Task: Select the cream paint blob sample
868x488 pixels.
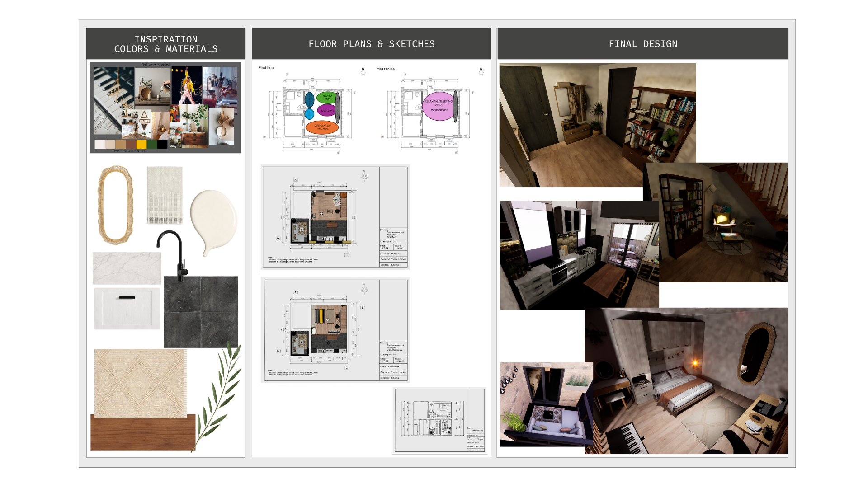Action: click(x=214, y=222)
